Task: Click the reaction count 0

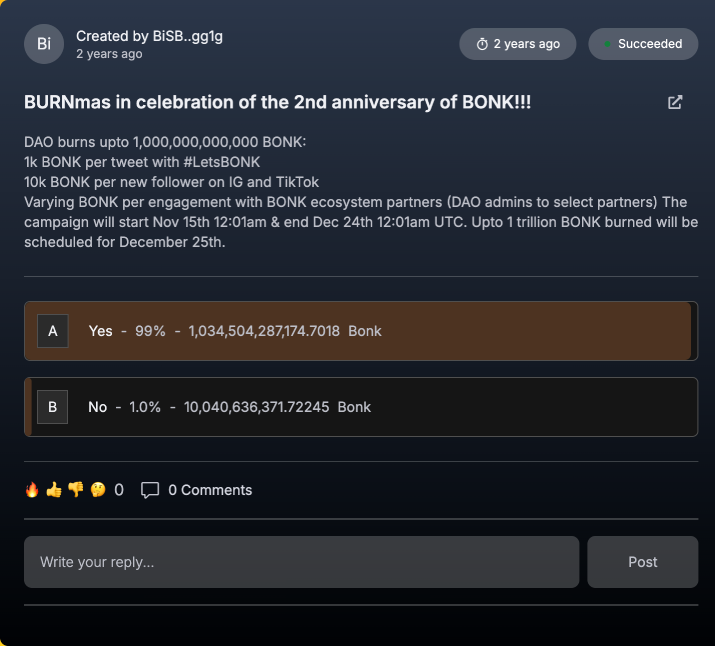Action: tap(119, 490)
